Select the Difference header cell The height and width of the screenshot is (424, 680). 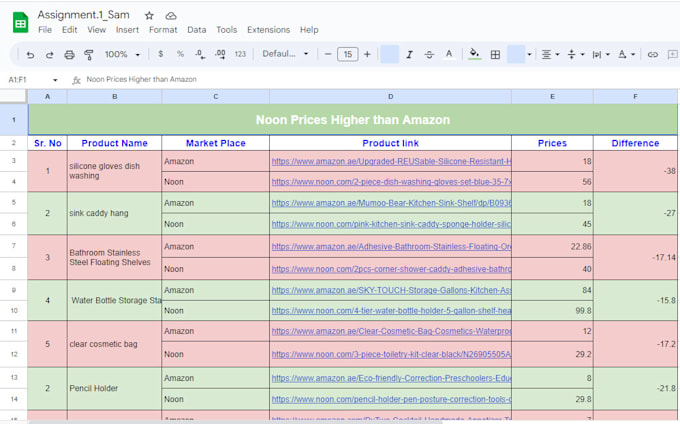tap(635, 143)
